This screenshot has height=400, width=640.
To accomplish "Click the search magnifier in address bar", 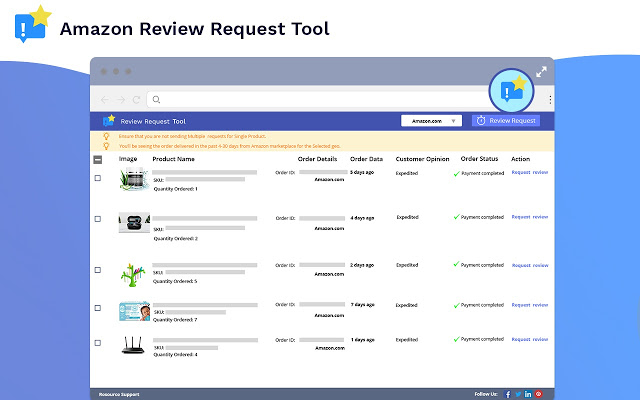I will pyautogui.click(x=156, y=99).
